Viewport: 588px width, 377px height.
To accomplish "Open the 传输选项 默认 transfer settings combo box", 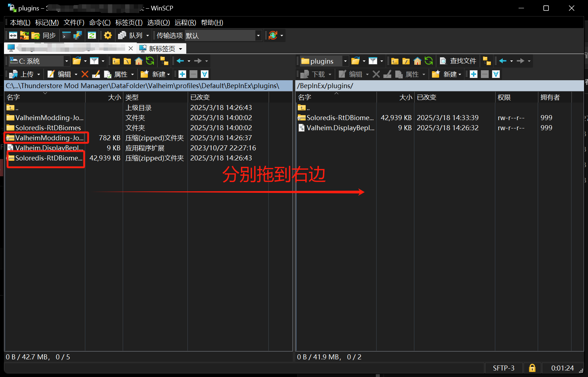I will (223, 35).
